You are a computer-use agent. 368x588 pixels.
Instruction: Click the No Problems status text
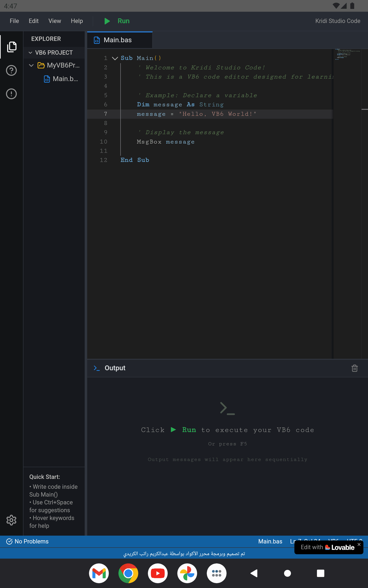tap(32, 541)
